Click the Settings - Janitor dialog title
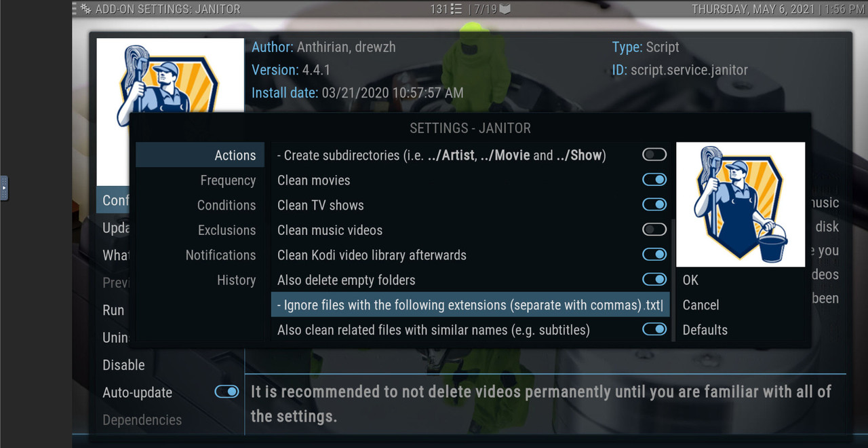 point(471,128)
